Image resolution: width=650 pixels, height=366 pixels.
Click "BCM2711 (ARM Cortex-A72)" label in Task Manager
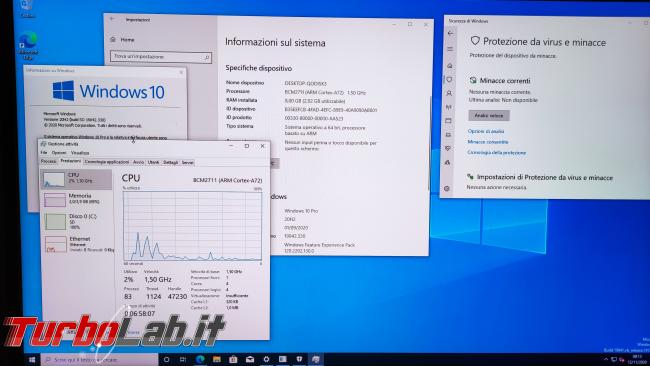[x=228, y=180]
